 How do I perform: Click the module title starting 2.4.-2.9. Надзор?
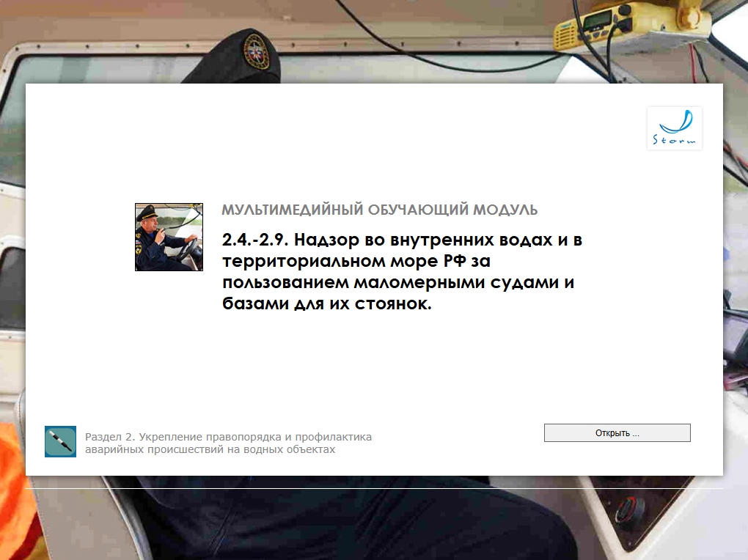pyautogui.click(x=402, y=271)
